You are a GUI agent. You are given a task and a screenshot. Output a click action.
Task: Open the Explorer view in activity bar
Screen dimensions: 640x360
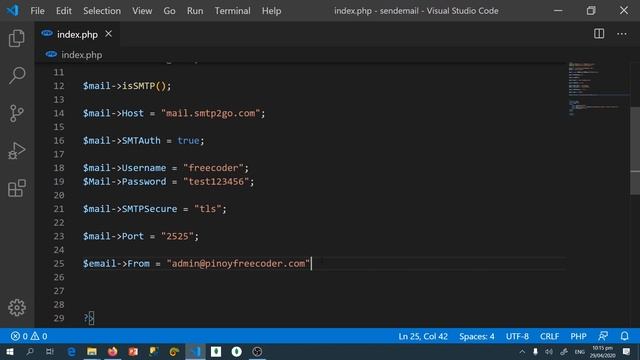coord(17,38)
